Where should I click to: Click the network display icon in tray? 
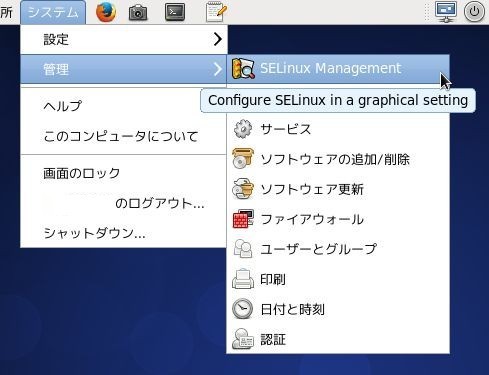tap(446, 12)
